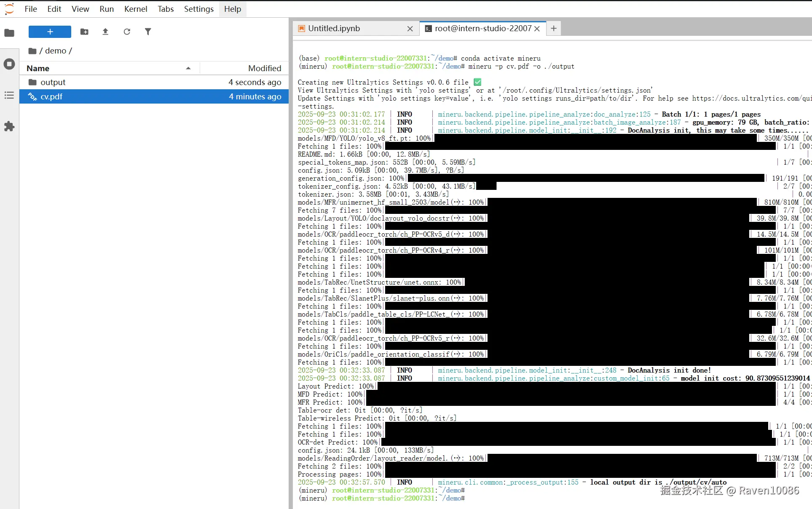Screen dimensions: 812x509
Task: Close the root@intern-studio terminal tab
Action: pyautogui.click(x=537, y=29)
